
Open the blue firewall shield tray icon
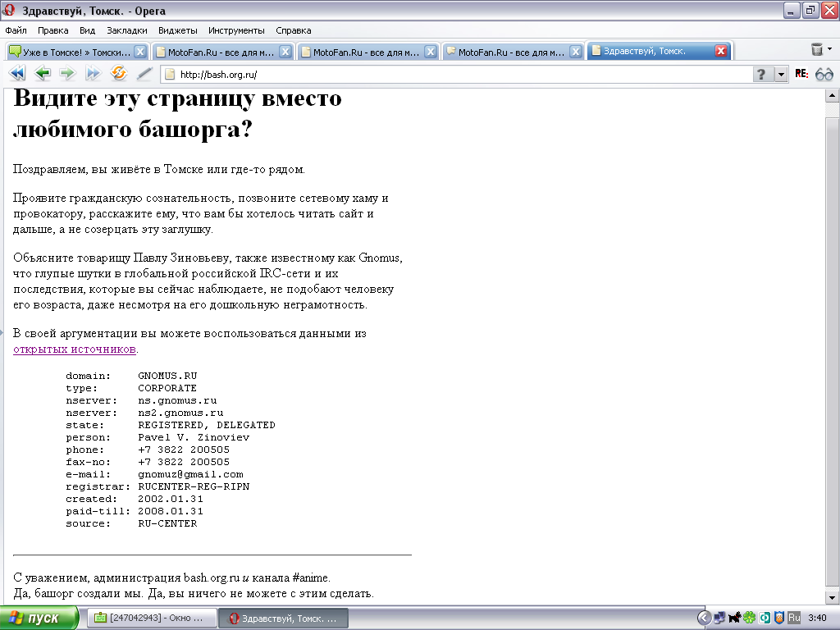(x=779, y=618)
